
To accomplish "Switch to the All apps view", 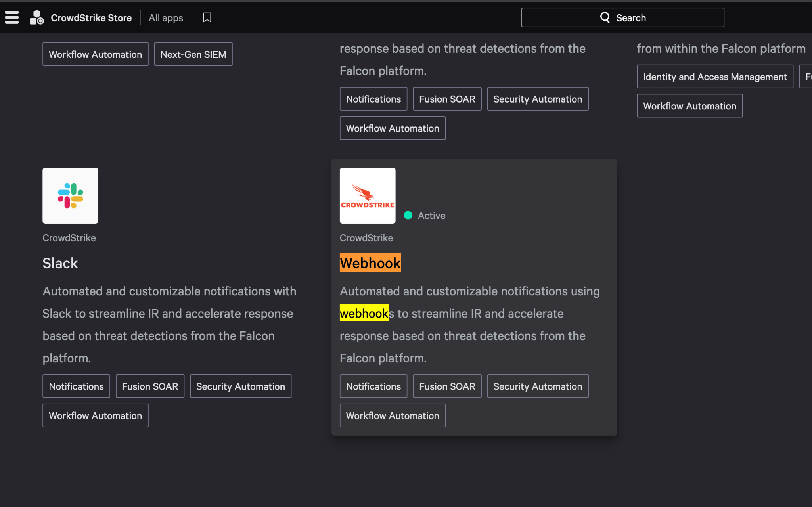I will tap(166, 18).
